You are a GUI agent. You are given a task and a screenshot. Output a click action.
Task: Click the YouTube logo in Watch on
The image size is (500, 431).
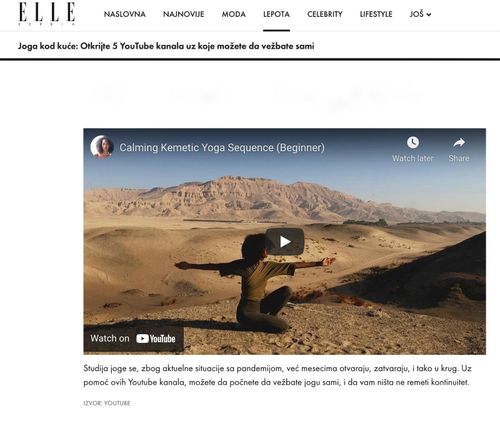[x=156, y=339]
